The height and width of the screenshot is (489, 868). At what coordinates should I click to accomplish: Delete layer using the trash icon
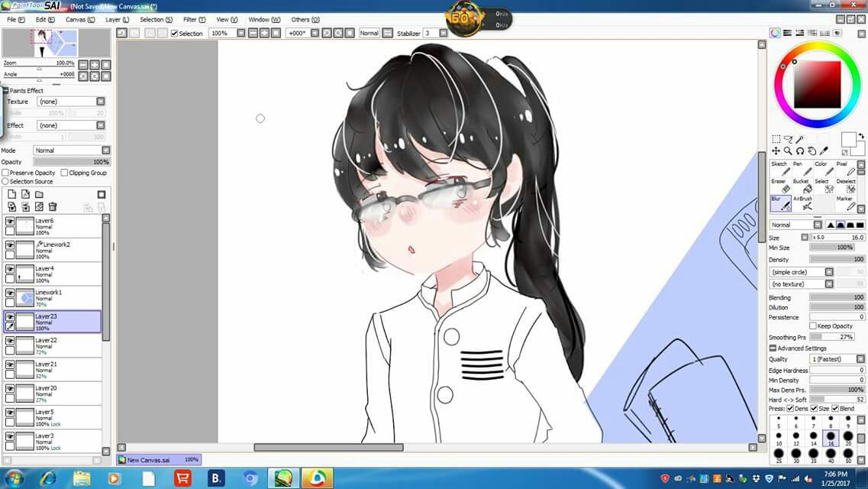53,207
